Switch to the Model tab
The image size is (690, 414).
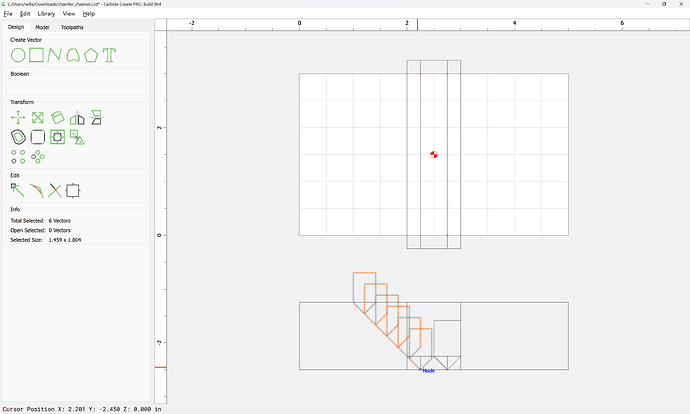click(42, 27)
